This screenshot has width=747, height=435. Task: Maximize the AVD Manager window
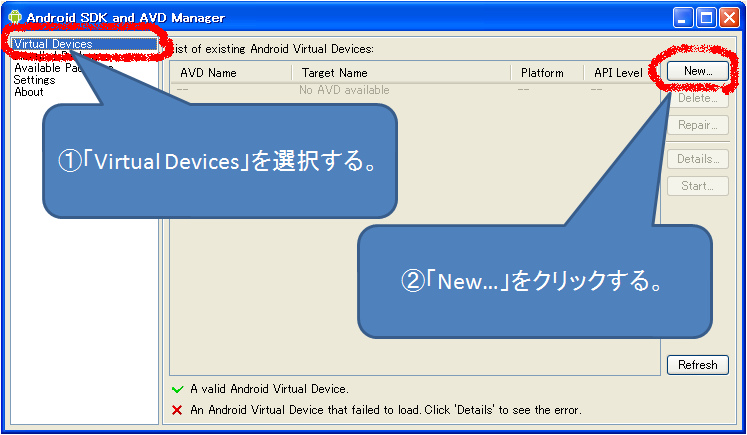pyautogui.click(x=706, y=18)
